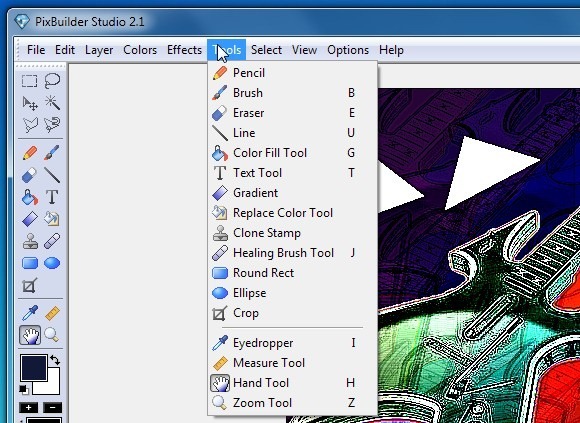Select the magnetic lasso tool in toolbox
The image size is (580, 423).
52,125
